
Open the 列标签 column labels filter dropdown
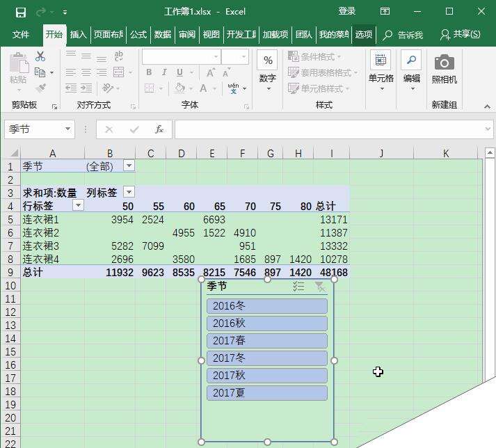coord(129,192)
